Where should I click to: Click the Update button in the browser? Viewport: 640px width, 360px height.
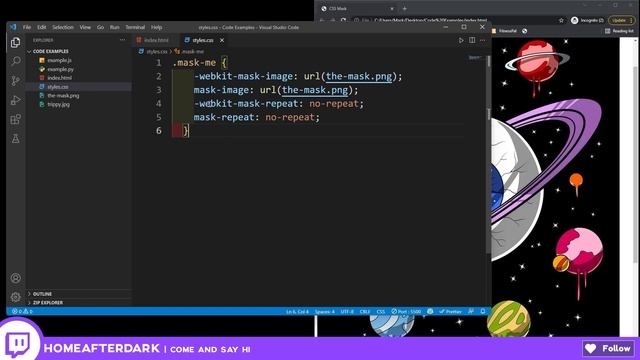point(622,20)
